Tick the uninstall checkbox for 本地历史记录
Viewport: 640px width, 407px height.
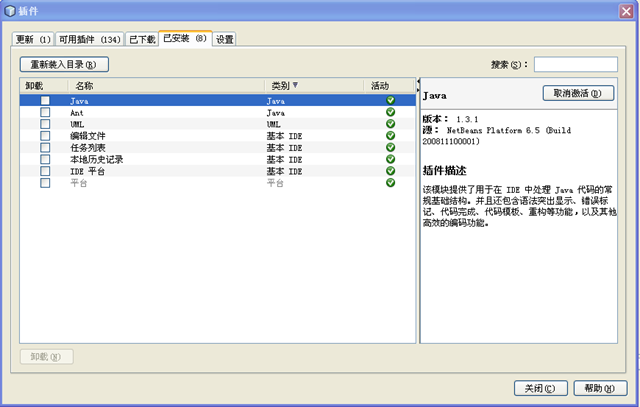pyautogui.click(x=45, y=159)
